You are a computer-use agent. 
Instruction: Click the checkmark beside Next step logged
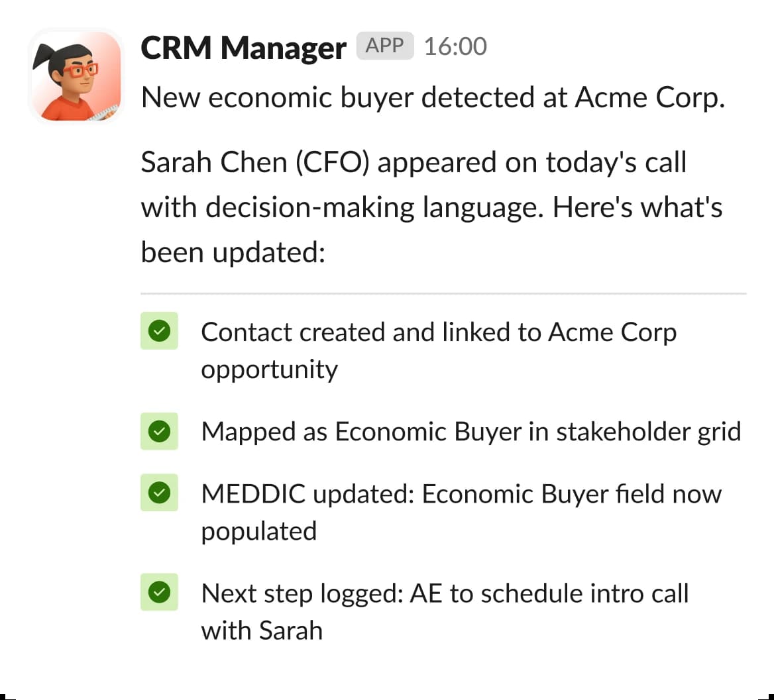pyautogui.click(x=159, y=593)
